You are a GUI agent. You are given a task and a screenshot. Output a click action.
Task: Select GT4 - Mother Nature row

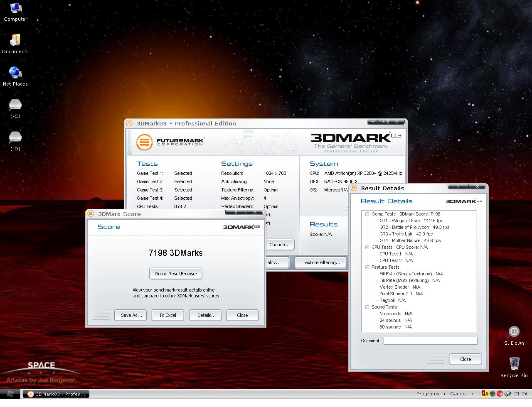(410, 241)
